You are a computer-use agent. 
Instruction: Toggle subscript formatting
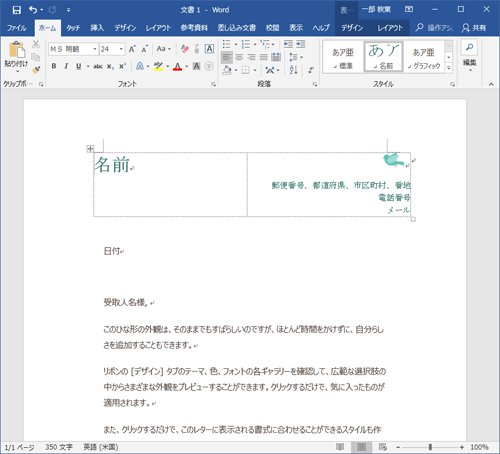pyautogui.click(x=110, y=66)
